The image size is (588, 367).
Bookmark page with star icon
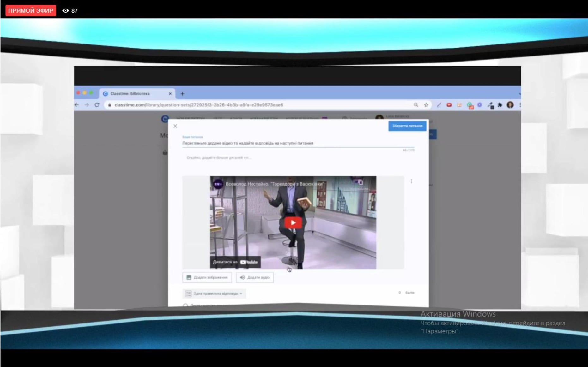(x=426, y=105)
